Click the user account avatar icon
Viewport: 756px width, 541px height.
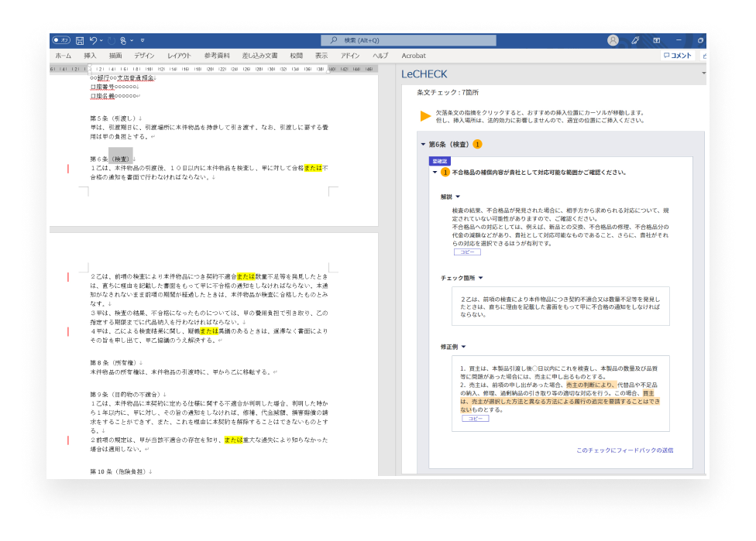[613, 40]
